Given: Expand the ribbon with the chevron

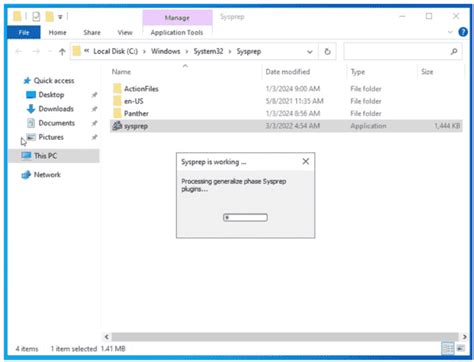Looking at the screenshot, I should 450,32.
